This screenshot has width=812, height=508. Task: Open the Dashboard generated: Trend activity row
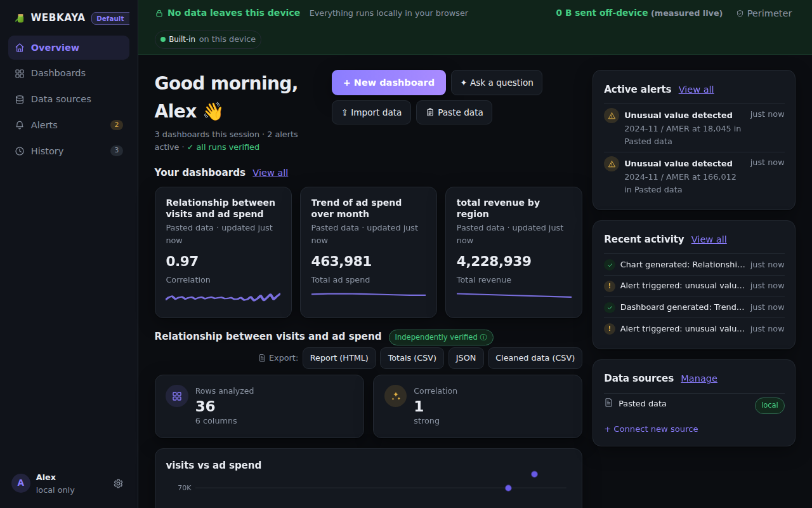click(x=694, y=307)
